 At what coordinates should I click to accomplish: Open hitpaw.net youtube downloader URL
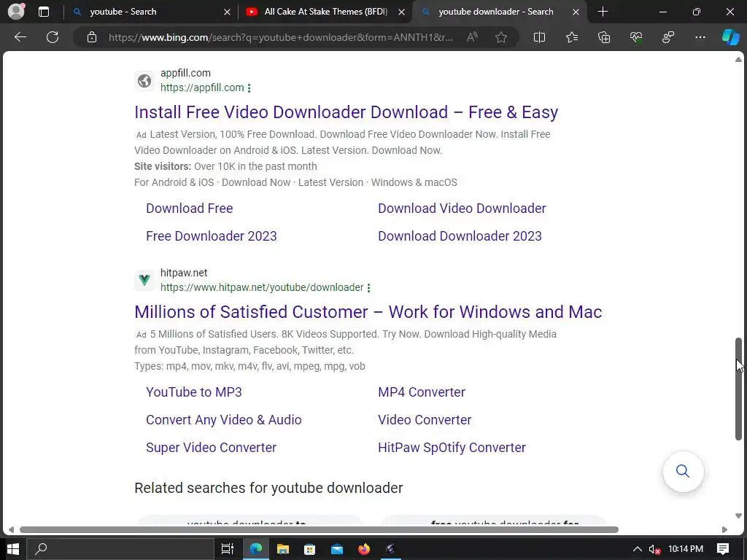pos(262,287)
